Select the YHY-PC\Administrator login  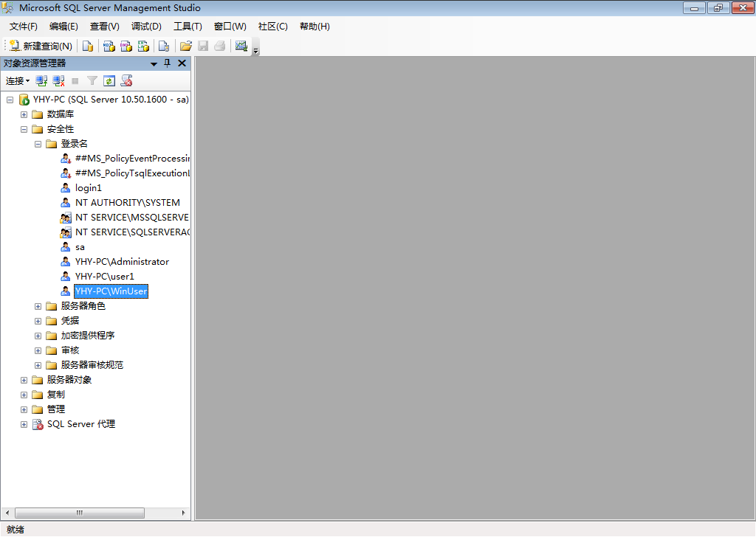[122, 262]
